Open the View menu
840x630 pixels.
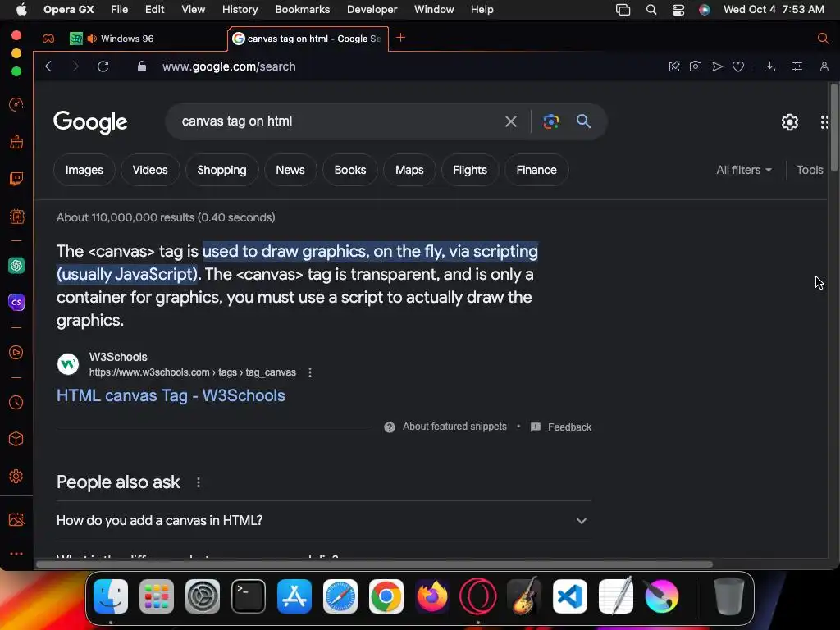[193, 10]
